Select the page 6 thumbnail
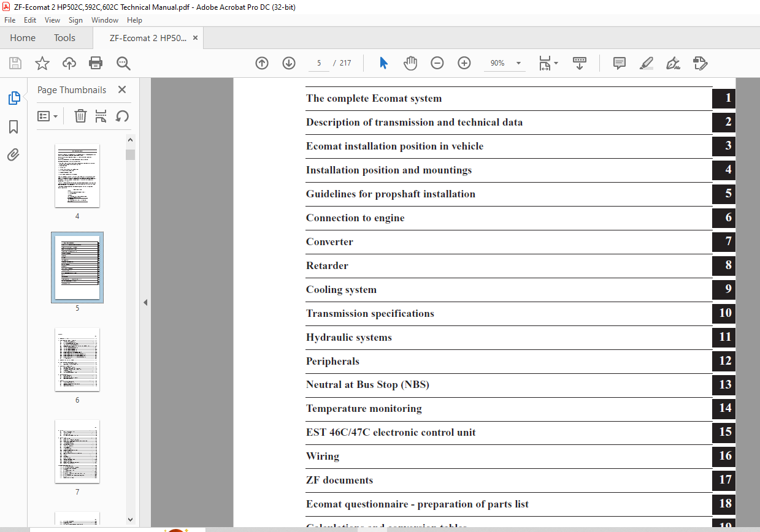Viewport: 760px width, 532px height. pos(77,359)
